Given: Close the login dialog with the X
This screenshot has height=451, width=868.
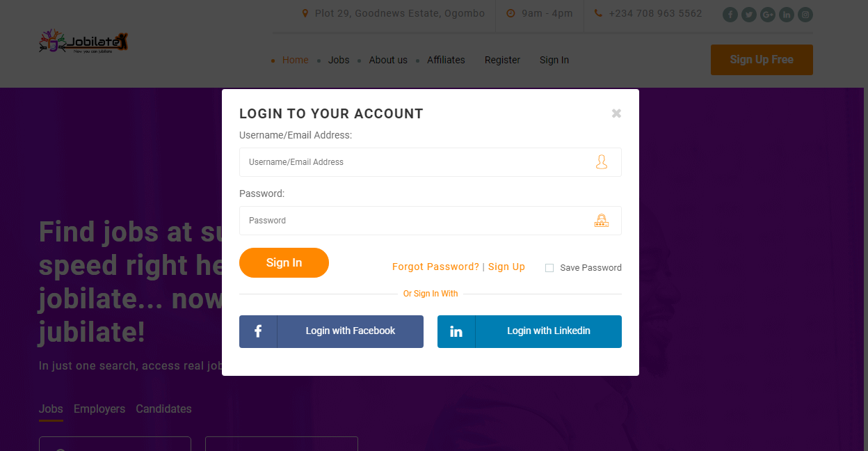Looking at the screenshot, I should 616,113.
